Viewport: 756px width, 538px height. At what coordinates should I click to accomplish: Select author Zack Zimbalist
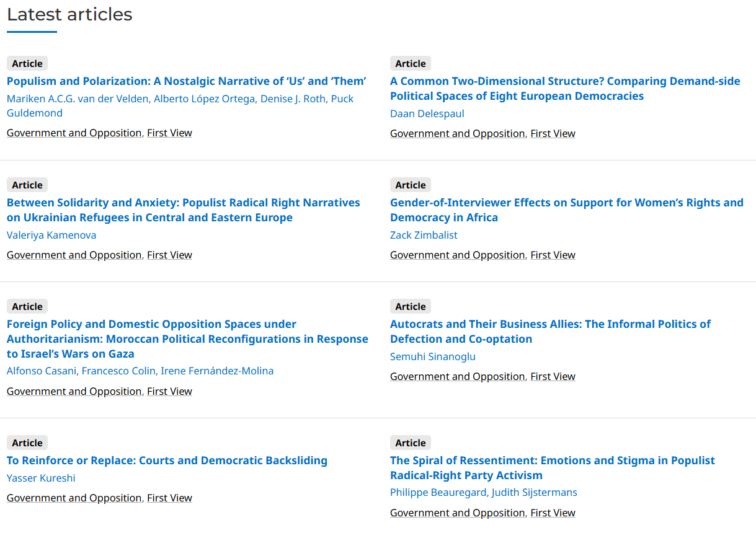point(424,235)
